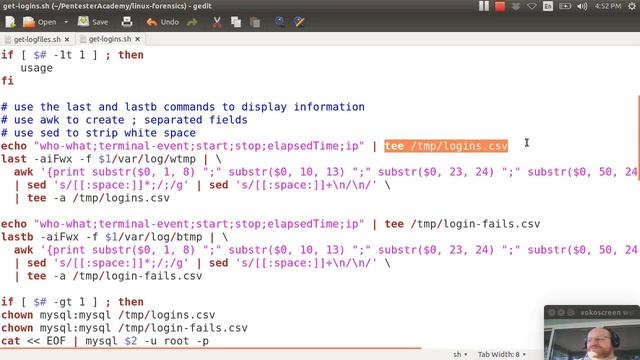Click 'tee /tmp/login-fails.csv' on the echo line

click(462, 224)
